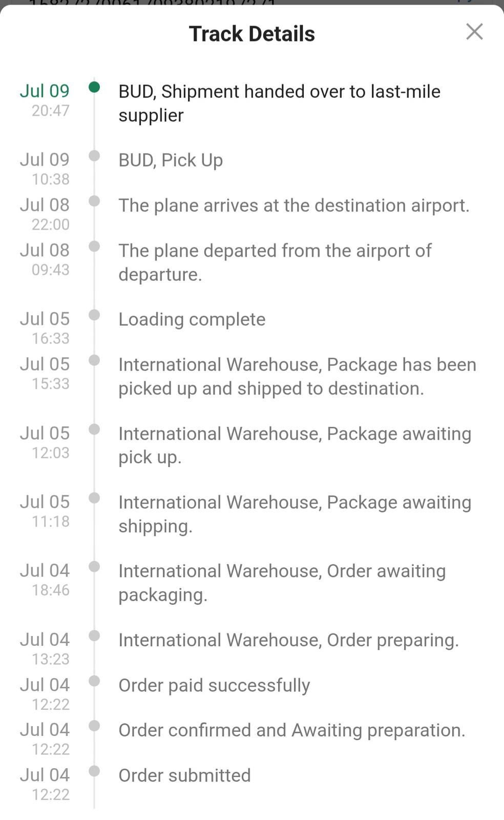Viewport: 504px width, 820px height.
Task: Select the 'BUD, Pick Up' status text
Action: click(x=171, y=160)
